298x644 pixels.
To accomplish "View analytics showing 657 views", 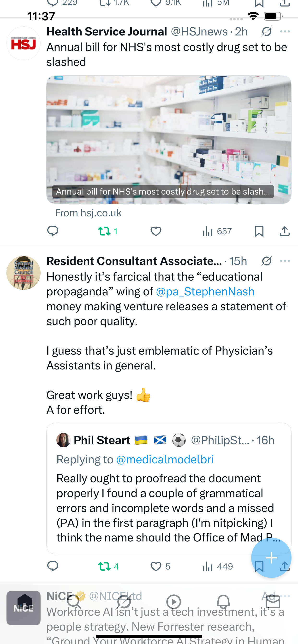I will (x=217, y=231).
